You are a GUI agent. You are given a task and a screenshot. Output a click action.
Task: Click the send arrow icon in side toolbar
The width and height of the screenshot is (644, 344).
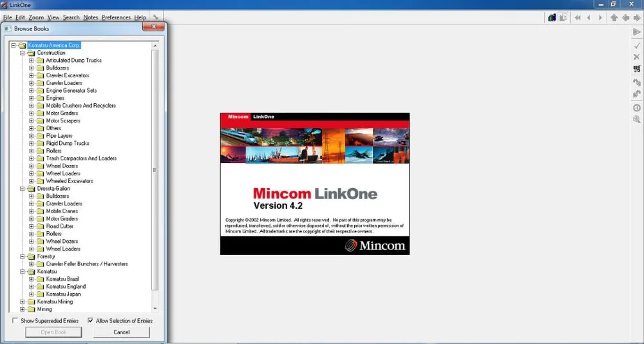click(637, 32)
